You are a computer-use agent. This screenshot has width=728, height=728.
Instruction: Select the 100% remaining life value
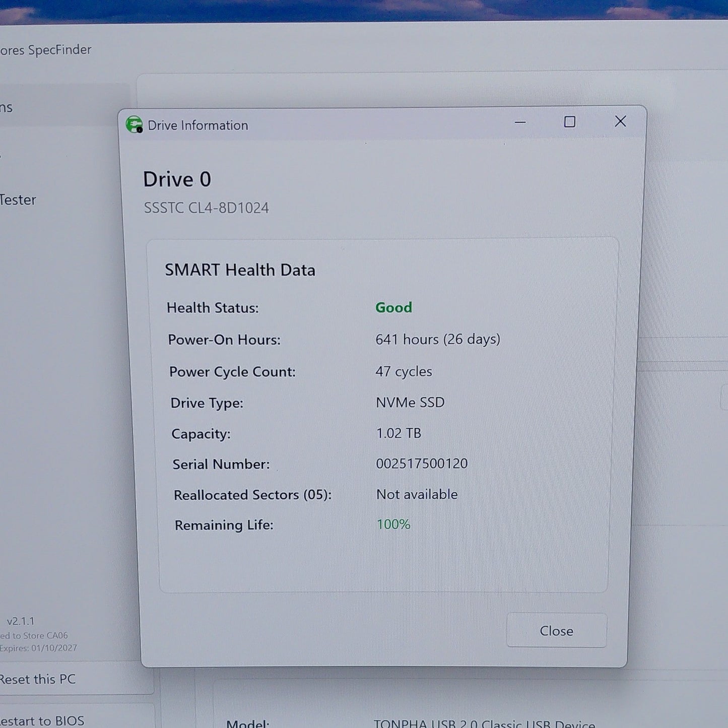tap(393, 524)
